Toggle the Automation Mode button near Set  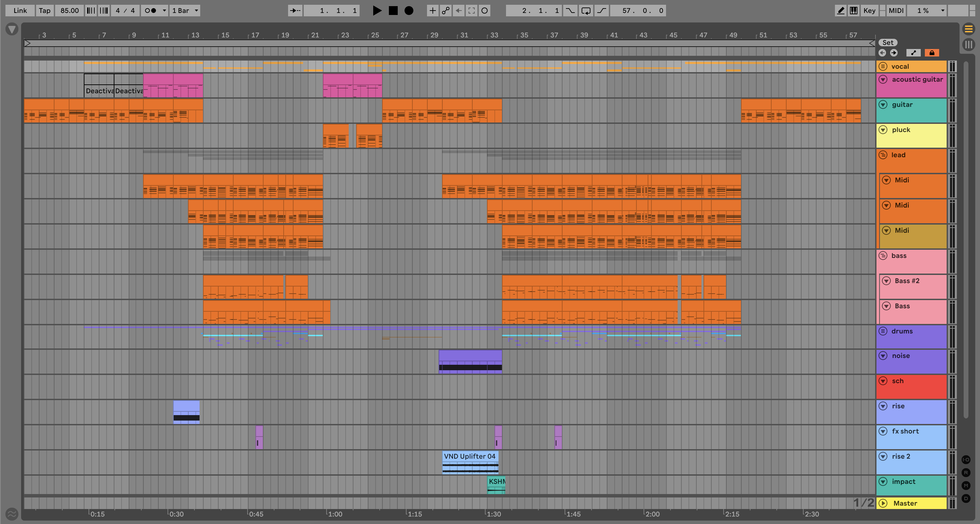tap(913, 53)
